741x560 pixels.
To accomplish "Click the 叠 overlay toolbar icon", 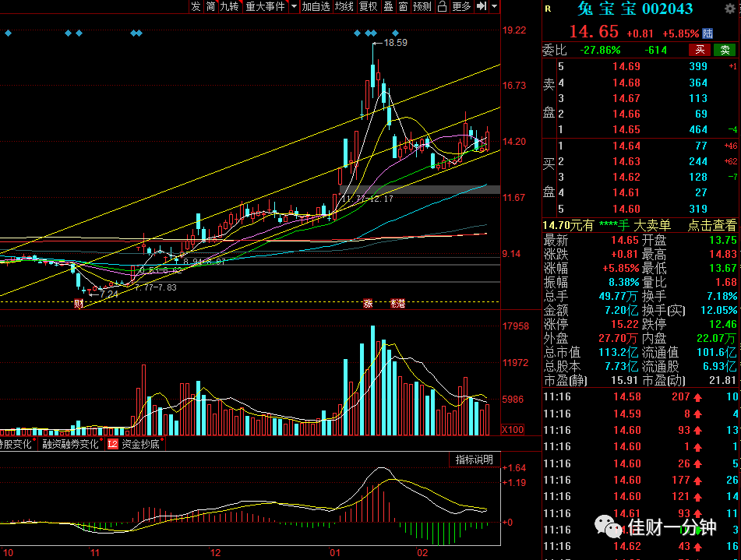I will (388, 6).
